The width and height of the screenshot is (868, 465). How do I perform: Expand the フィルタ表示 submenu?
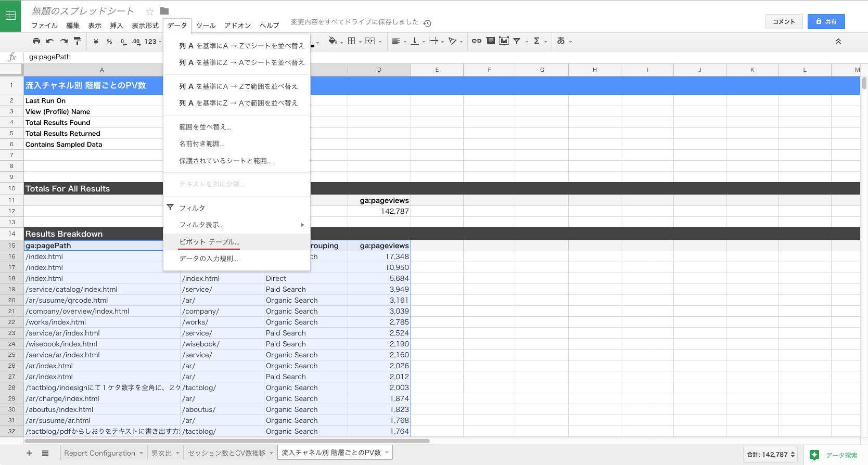pyautogui.click(x=302, y=225)
